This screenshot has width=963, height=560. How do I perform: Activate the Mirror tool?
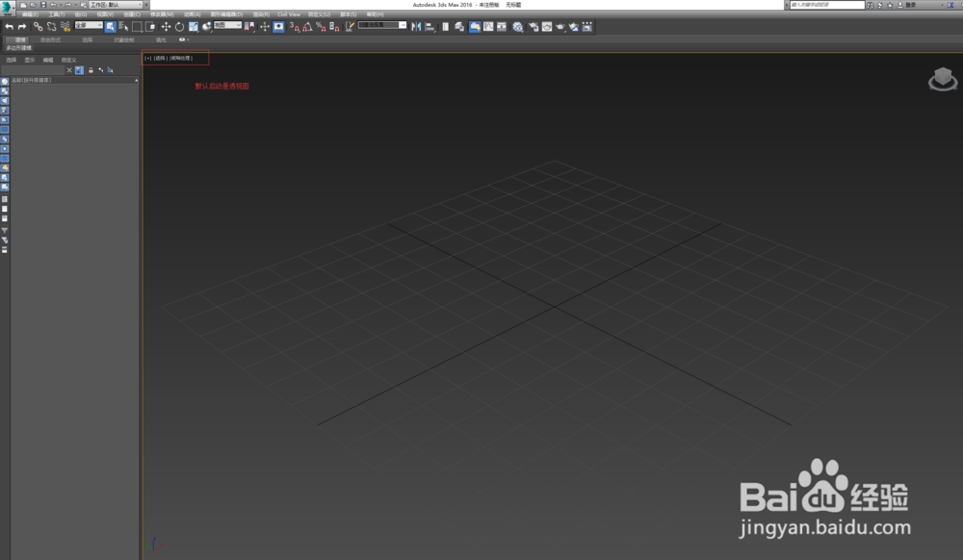coord(414,27)
